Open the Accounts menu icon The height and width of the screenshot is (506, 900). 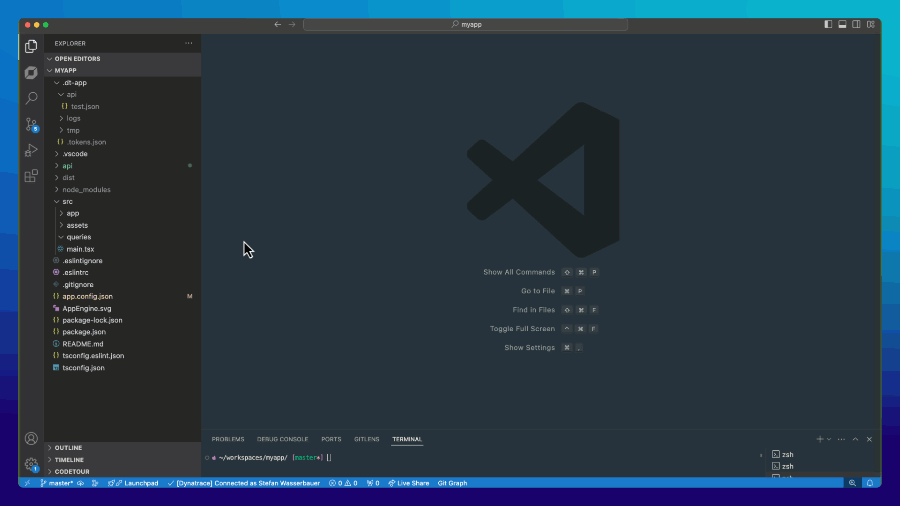(31, 439)
